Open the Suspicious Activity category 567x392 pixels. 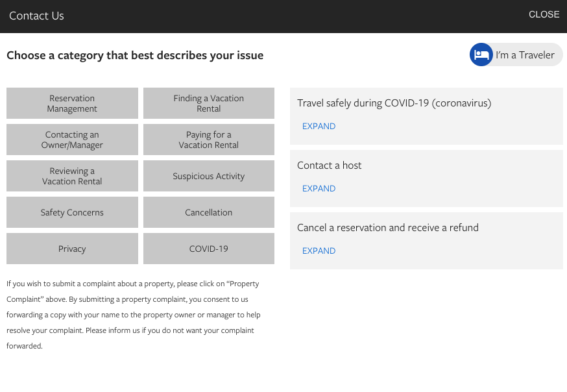coord(209,176)
